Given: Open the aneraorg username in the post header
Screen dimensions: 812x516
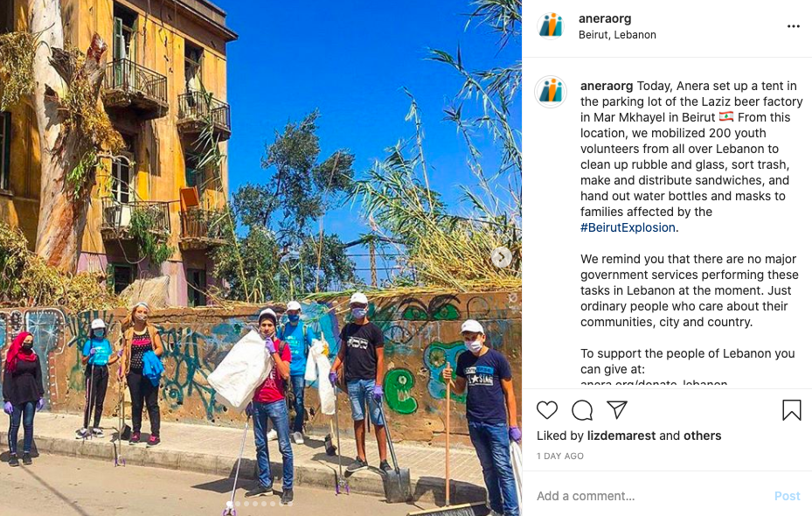Looking at the screenshot, I should (x=605, y=18).
